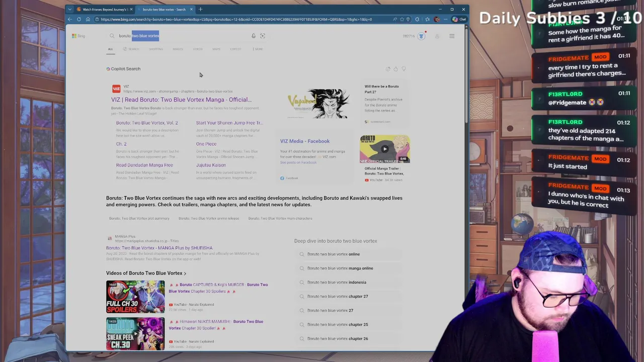
Task: Open the browser settings and more menu
Action: coord(445,19)
